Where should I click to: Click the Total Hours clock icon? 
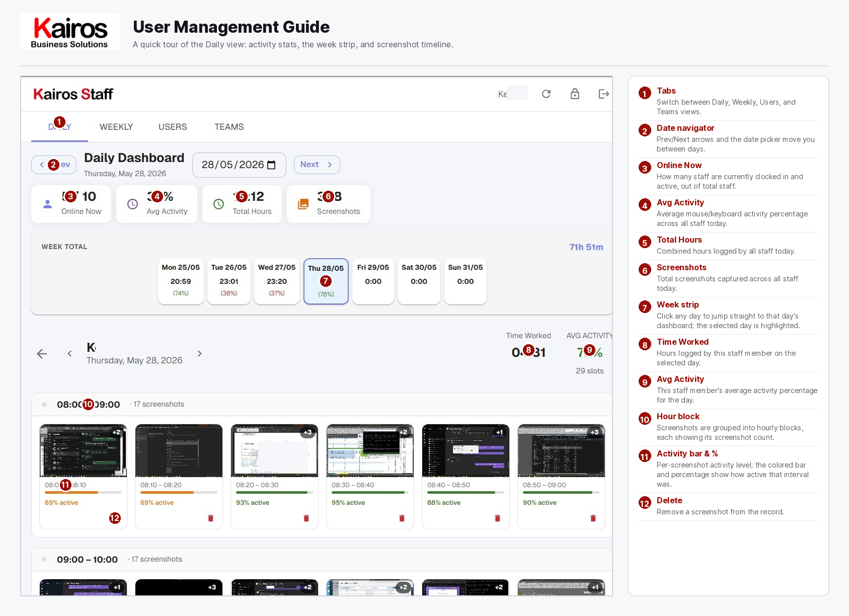(218, 204)
